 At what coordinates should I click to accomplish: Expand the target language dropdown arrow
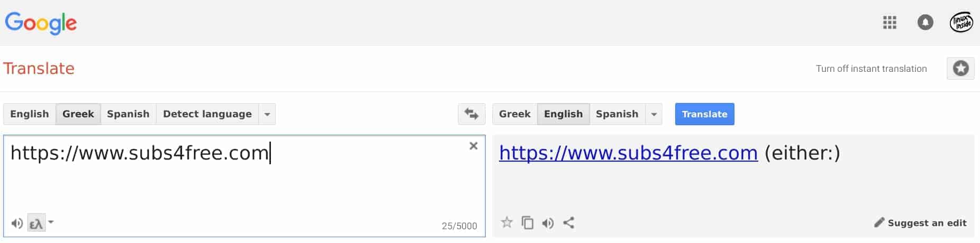point(654,114)
